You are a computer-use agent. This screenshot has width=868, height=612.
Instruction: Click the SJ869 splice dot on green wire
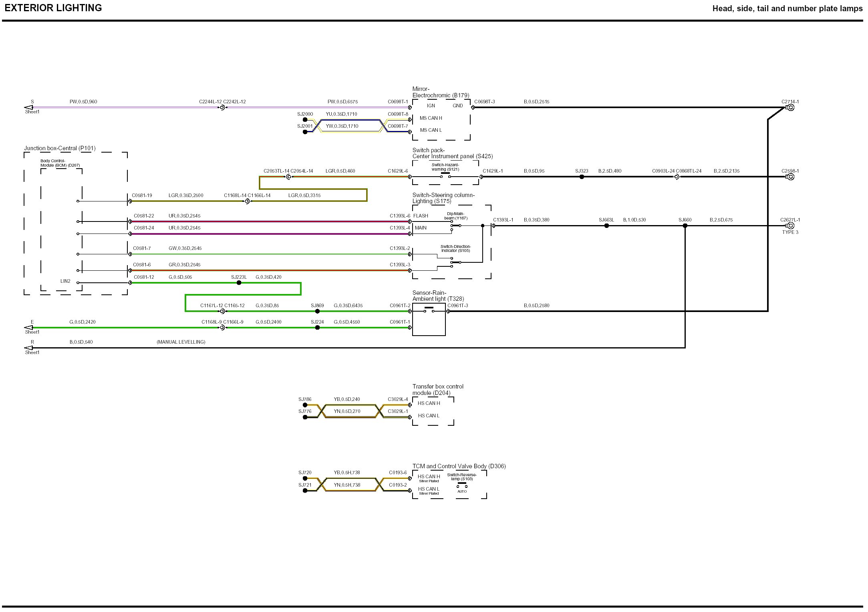click(x=317, y=311)
